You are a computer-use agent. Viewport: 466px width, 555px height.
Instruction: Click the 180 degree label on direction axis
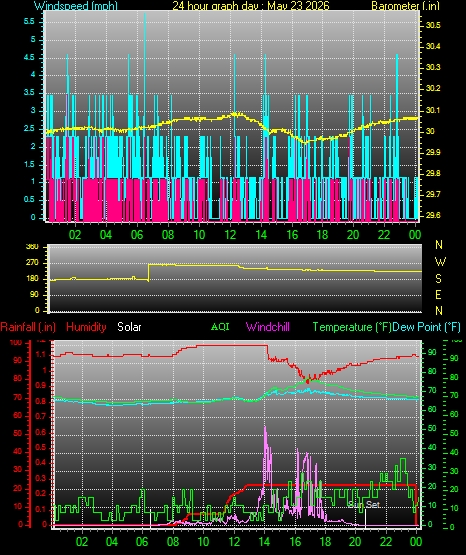pos(32,279)
